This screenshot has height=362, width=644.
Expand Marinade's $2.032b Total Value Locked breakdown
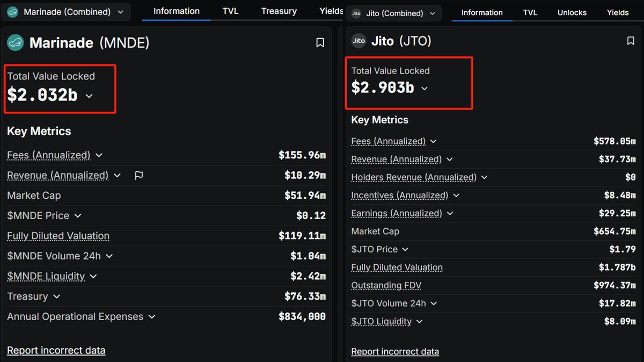89,96
